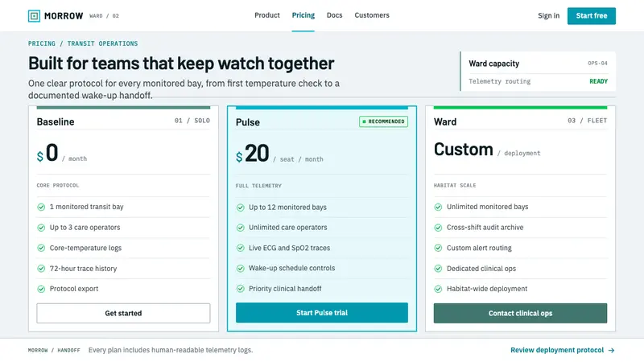
Task: Click the 01 / SOLO label
Action: pyautogui.click(x=192, y=120)
